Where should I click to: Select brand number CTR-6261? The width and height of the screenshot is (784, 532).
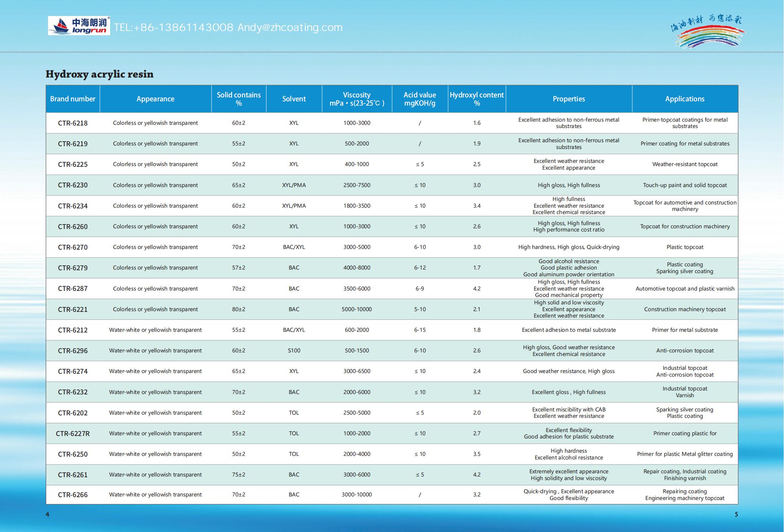pyautogui.click(x=73, y=475)
